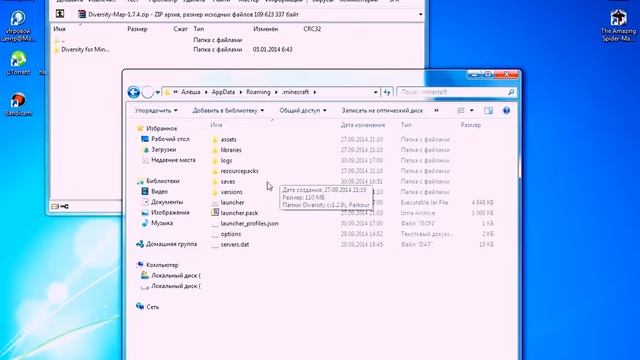The height and width of the screenshot is (360, 640).
Task: Open the Bandicam desktop shortcut
Action: point(18,104)
